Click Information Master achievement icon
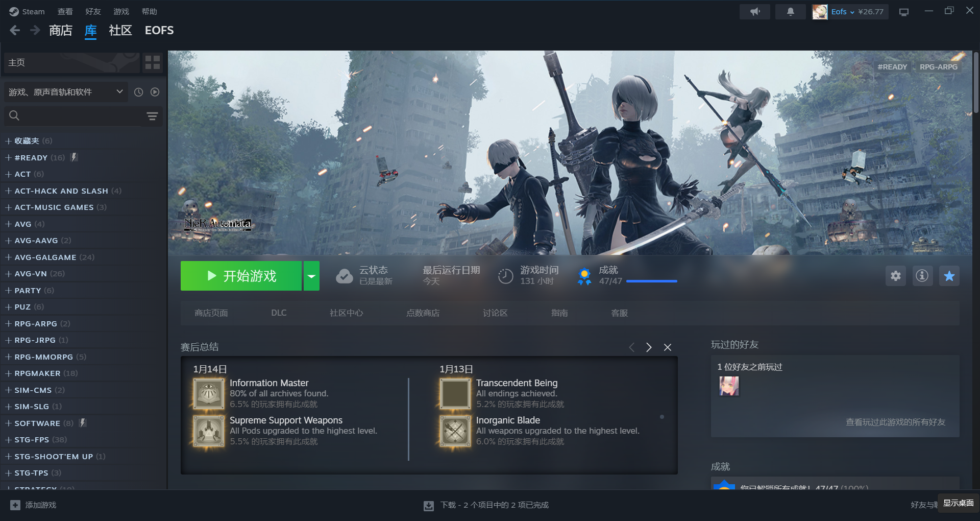 (x=209, y=394)
